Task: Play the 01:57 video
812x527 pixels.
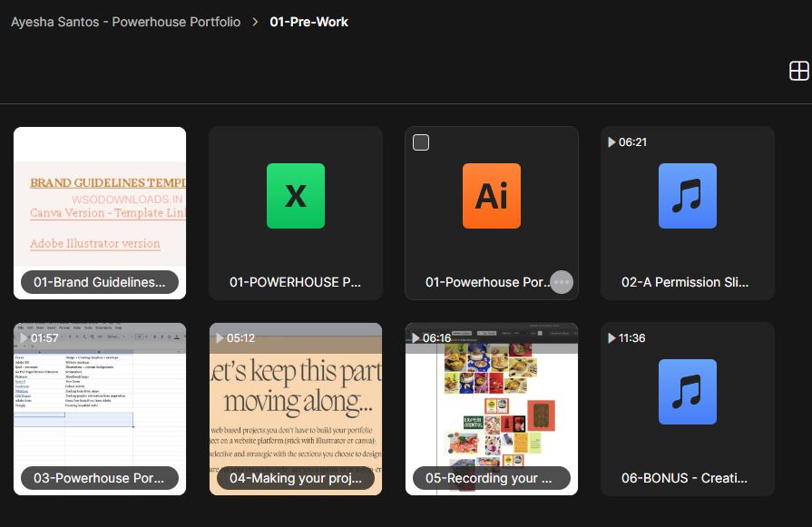Action: [x=24, y=338]
